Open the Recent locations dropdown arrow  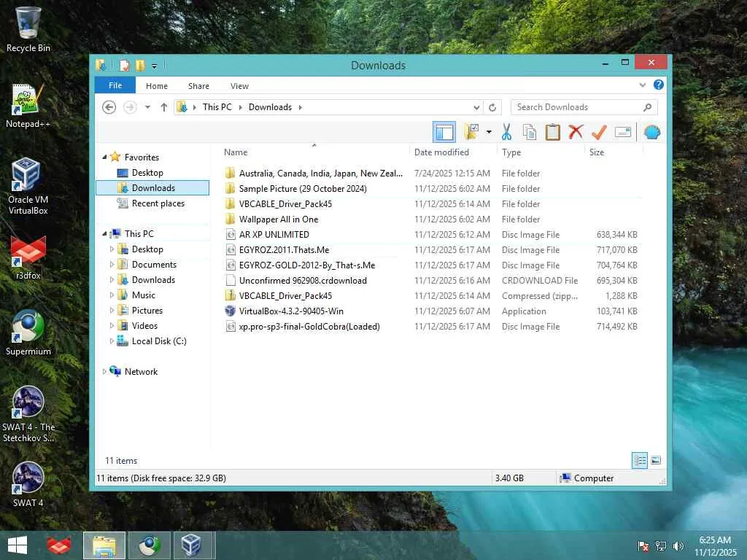pyautogui.click(x=147, y=107)
